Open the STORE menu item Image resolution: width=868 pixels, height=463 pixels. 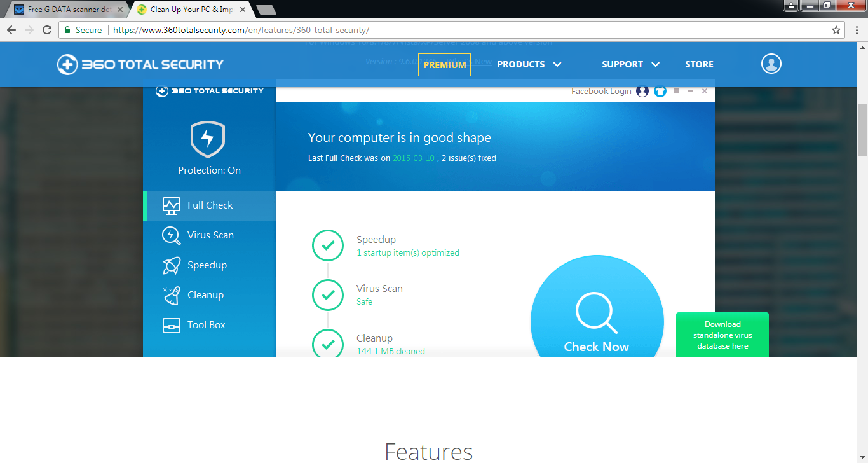coord(699,64)
